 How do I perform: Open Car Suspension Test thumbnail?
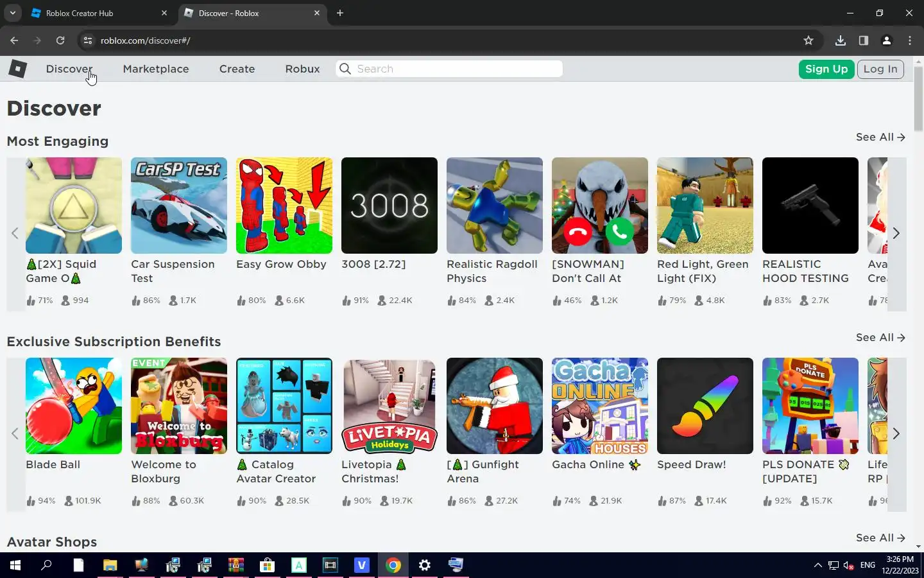click(x=179, y=206)
